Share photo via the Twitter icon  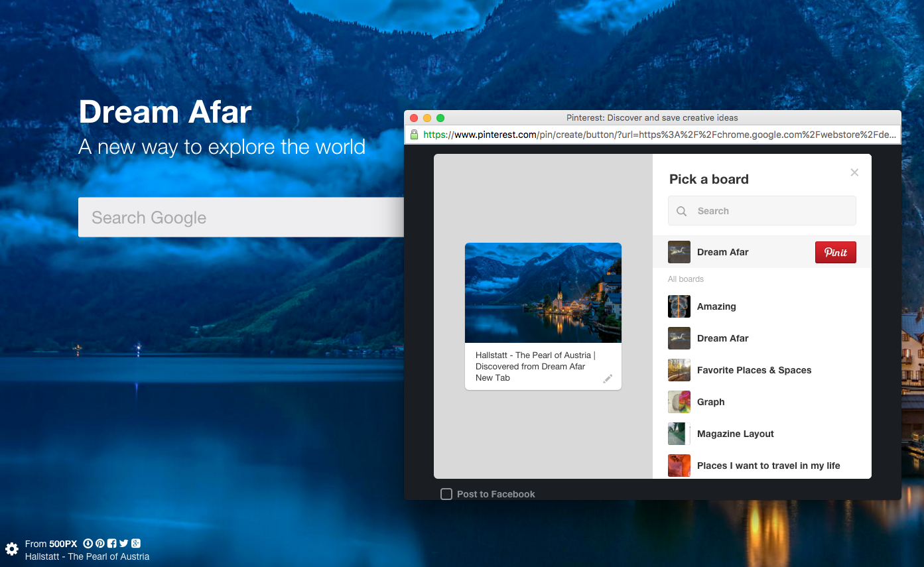click(x=123, y=543)
